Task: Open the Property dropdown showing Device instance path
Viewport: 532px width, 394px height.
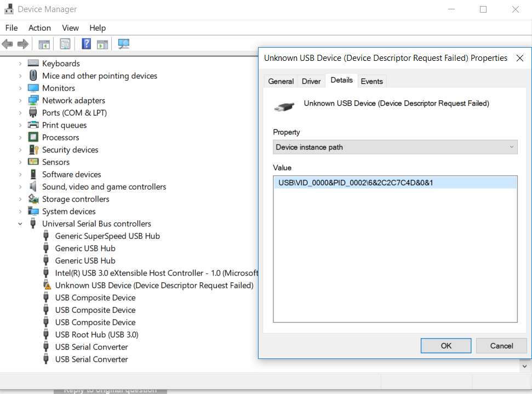Action: coord(395,147)
